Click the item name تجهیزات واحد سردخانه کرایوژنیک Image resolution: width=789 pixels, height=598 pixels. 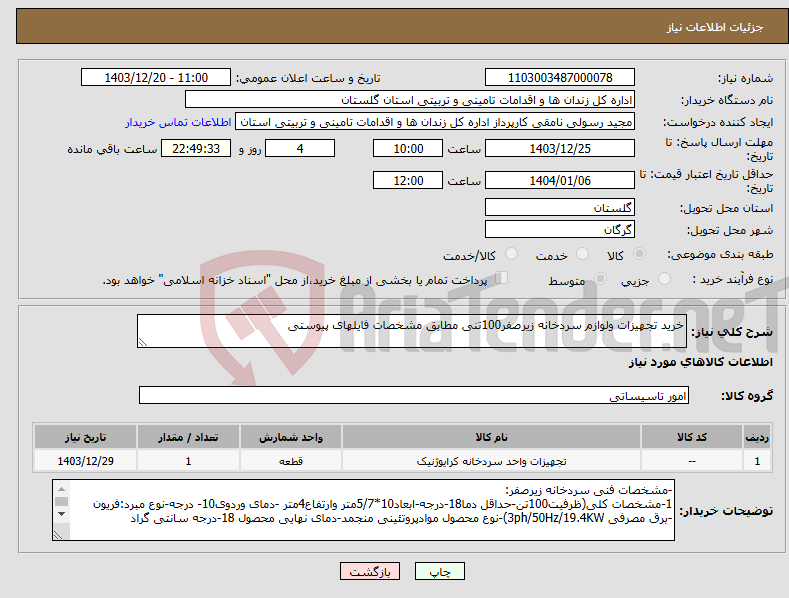coord(491,461)
